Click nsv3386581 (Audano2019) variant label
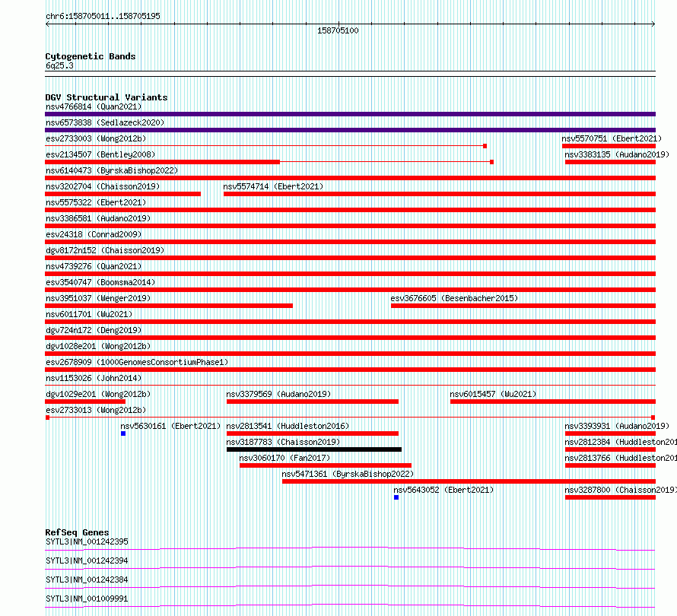This screenshot has width=677, height=616. tap(98, 218)
